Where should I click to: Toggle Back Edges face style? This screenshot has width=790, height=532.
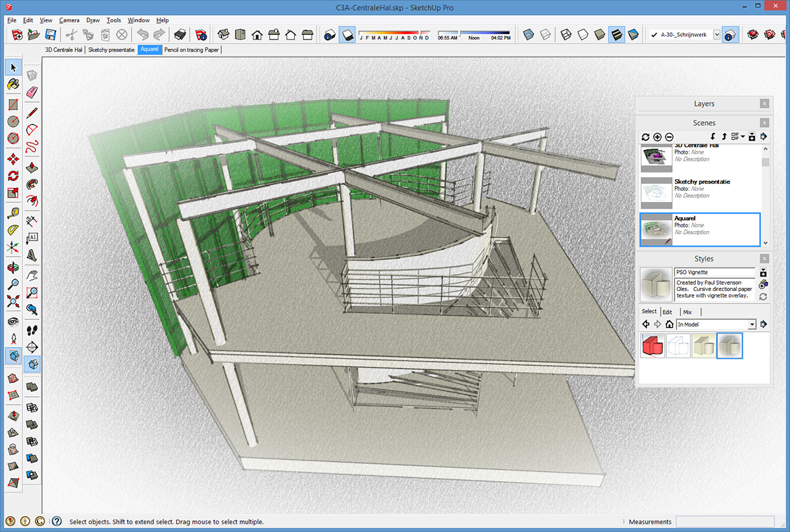545,35
